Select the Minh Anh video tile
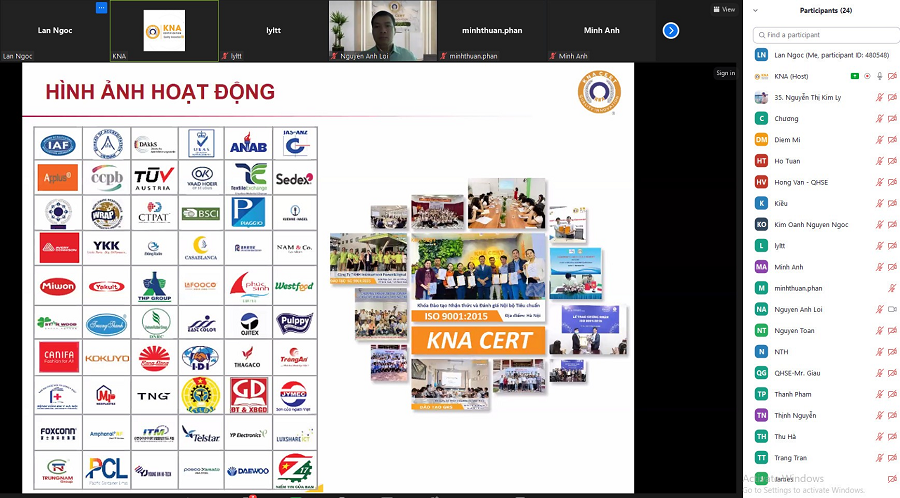Viewport: 900px width, 498px height. click(x=602, y=30)
